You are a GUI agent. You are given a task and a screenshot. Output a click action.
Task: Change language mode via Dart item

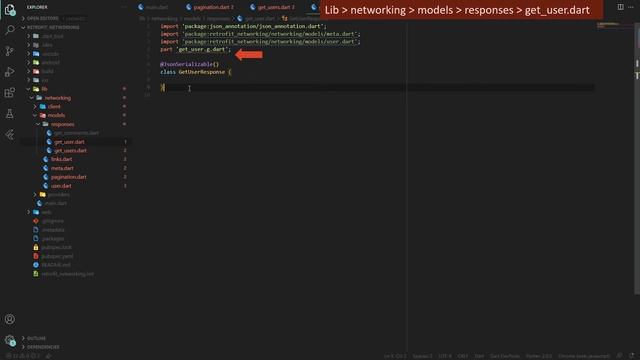479,356
